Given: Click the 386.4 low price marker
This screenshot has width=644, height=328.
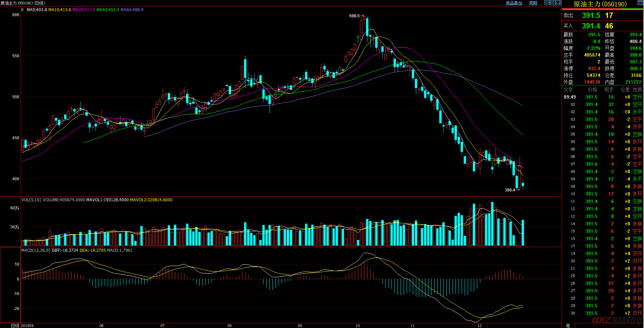Looking at the screenshot, I should pyautogui.click(x=510, y=190).
